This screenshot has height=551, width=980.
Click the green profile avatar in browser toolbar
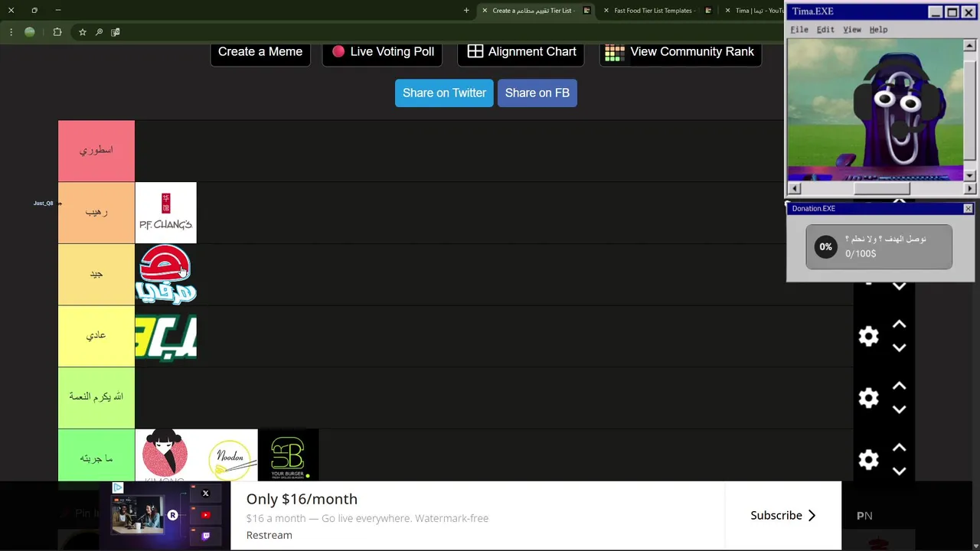[30, 32]
